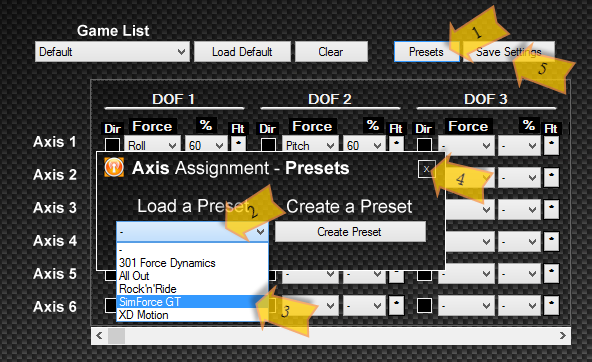Close the Presets dialog with X
Viewport: 592px width, 362px height.
(427, 169)
